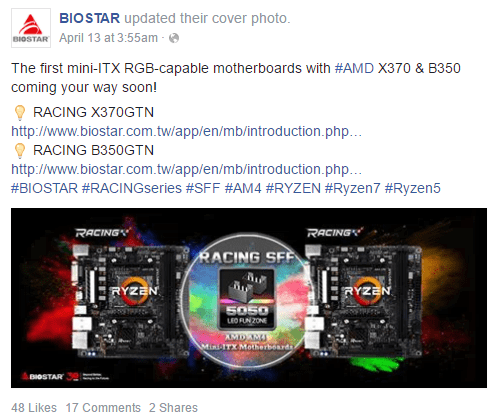493x418 pixels.
Task: Open the #Ryzen5 hashtag
Action: point(413,188)
